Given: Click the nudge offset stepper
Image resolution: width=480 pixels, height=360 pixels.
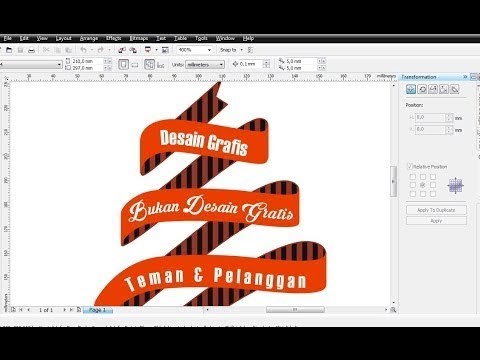Looking at the screenshot, I should [x=266, y=64].
